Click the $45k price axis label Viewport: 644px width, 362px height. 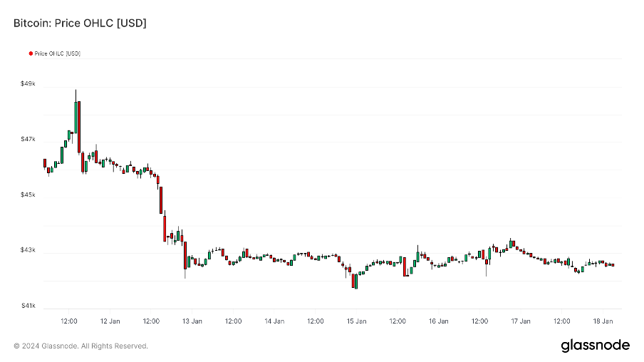(x=28, y=195)
